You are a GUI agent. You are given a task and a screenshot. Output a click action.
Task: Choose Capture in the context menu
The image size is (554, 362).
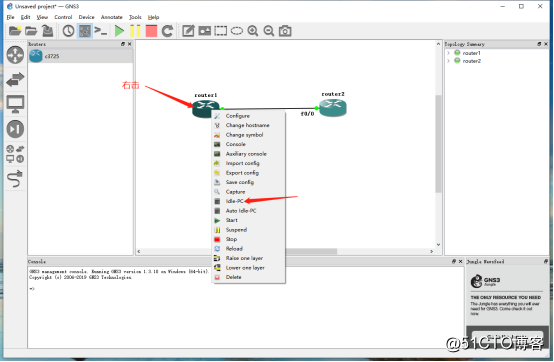248,192
